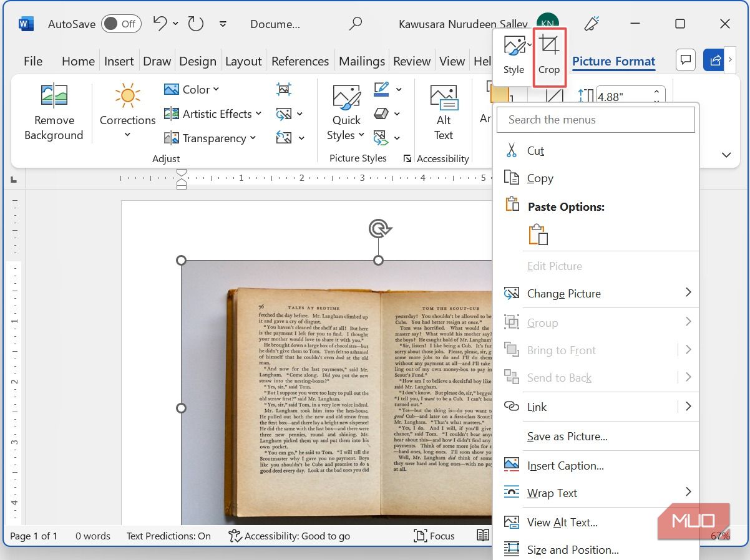Open the Artistic Effects dropdown
Viewport: 750px width, 560px height.
pos(212,113)
